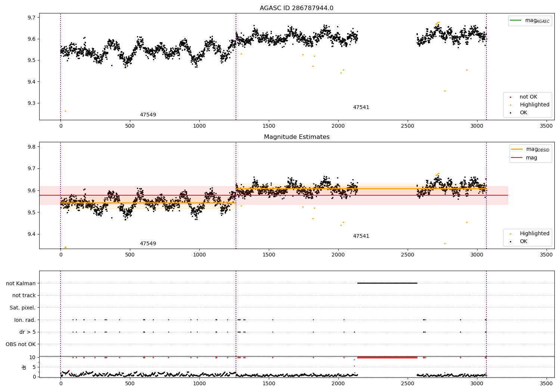
Task: Click the 'not track' axis label
Action: coord(24,295)
